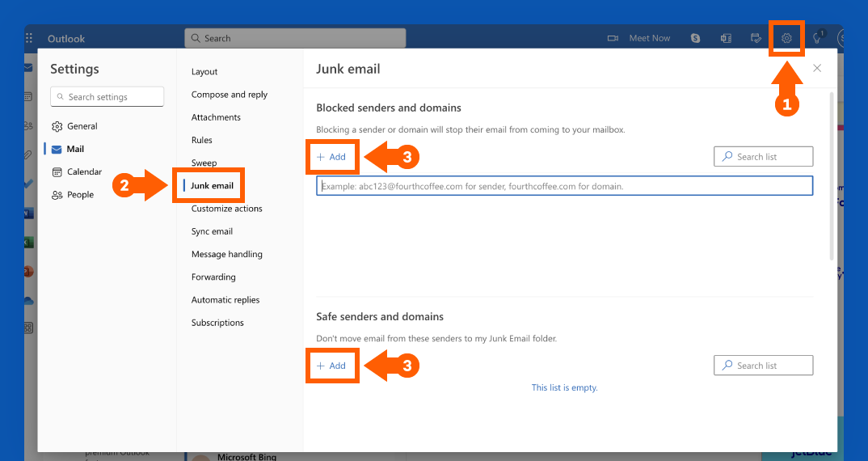The height and width of the screenshot is (461, 868).
Task: Select Mail settings category
Action: pyautogui.click(x=75, y=149)
